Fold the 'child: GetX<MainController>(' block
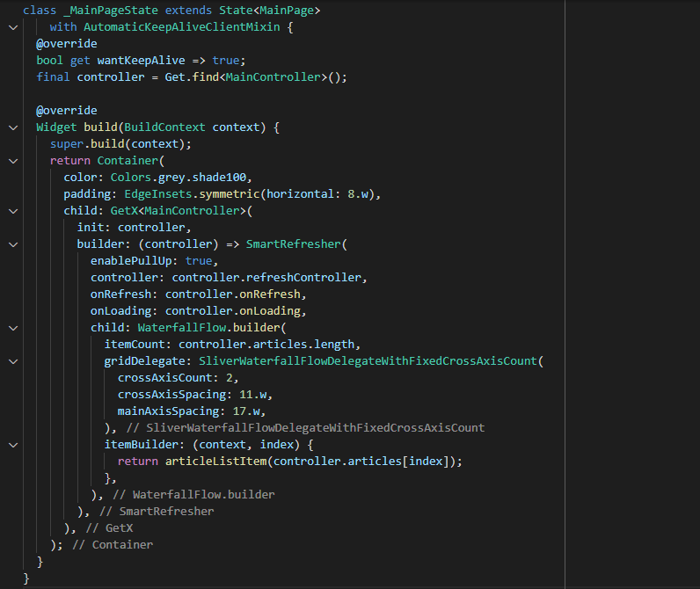This screenshot has width=700, height=589. tap(13, 211)
